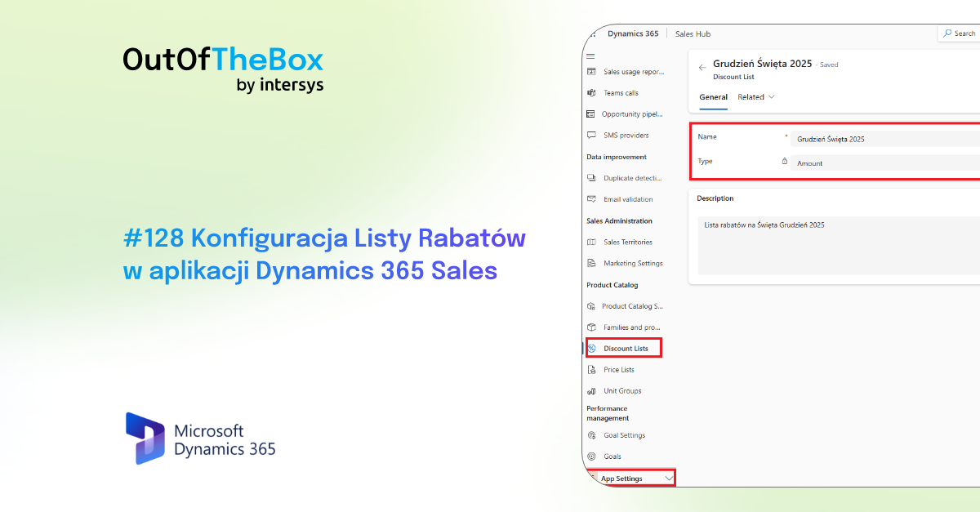Switch to the General tab

tap(713, 97)
